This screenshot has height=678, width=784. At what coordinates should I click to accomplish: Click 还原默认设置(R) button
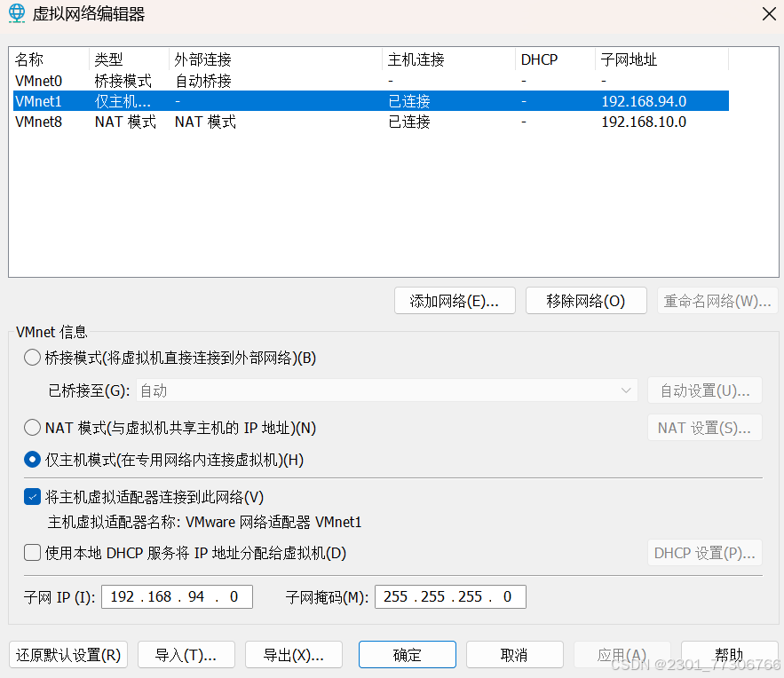pos(68,655)
